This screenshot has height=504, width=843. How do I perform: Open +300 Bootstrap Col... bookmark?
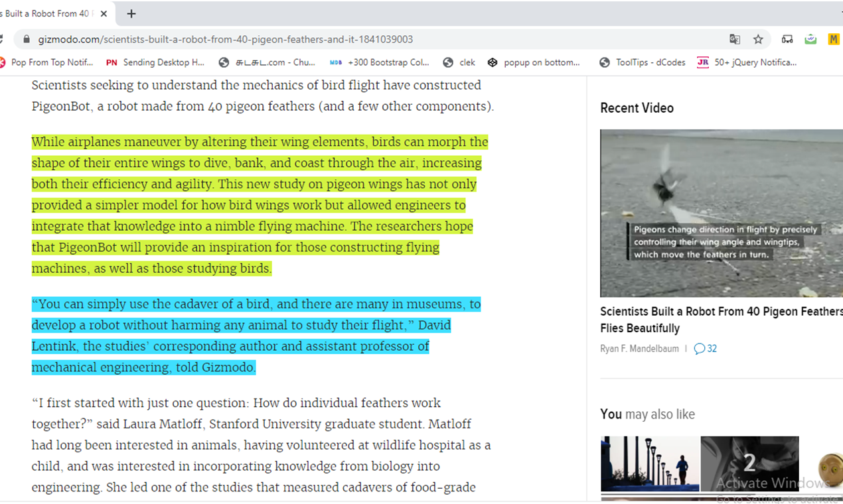pyautogui.click(x=380, y=62)
